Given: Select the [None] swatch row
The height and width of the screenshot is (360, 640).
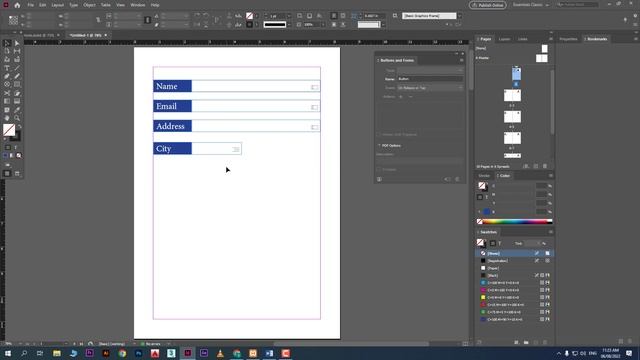Looking at the screenshot, I should point(515,253).
